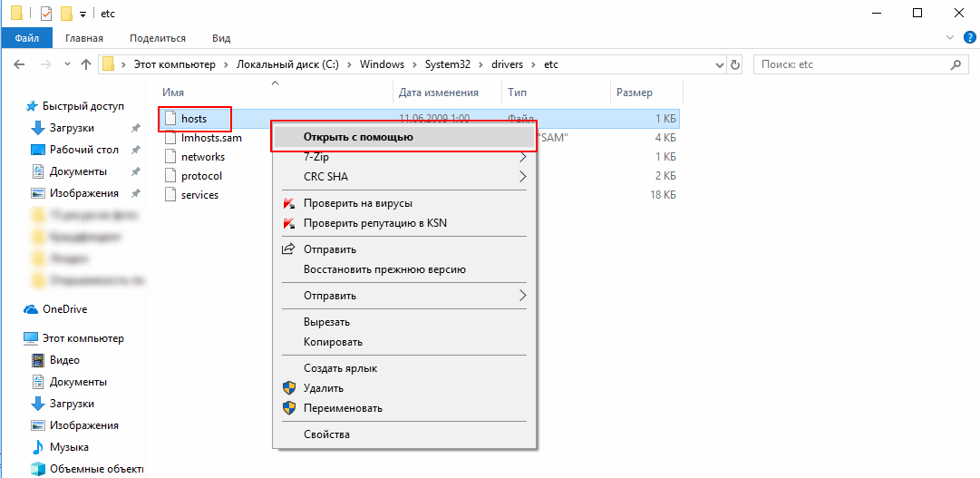This screenshot has height=478, width=980.
Task: Expand the 7-Zip submenu
Action: click(x=522, y=157)
